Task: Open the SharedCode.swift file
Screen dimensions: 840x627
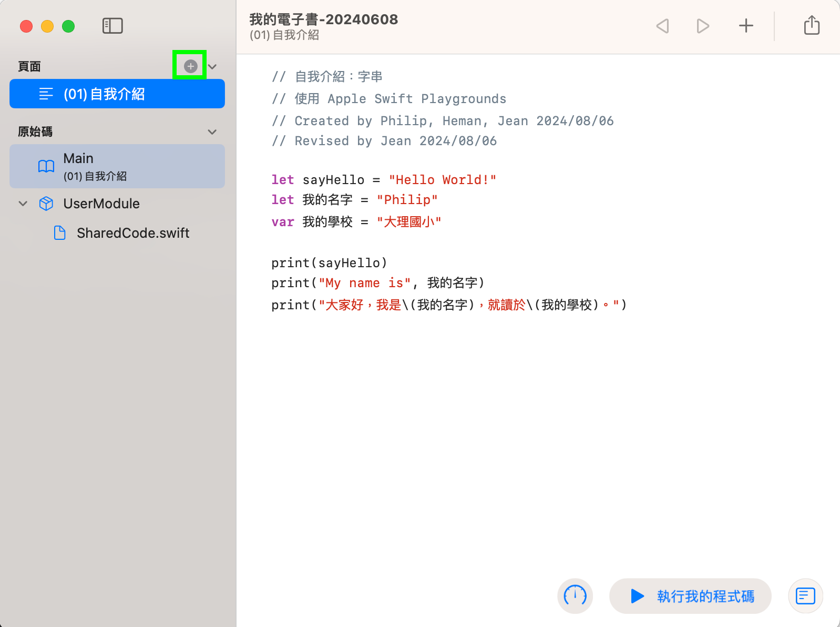Action: click(x=132, y=233)
